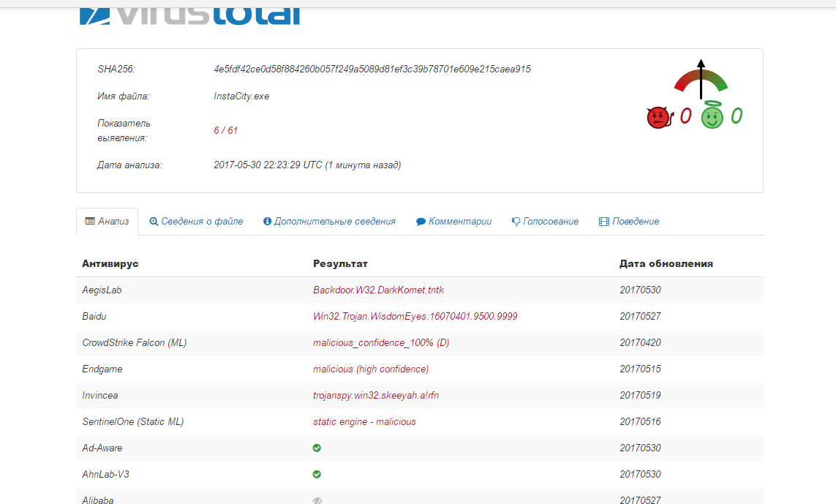Click the SHA256: field label

coord(116,69)
